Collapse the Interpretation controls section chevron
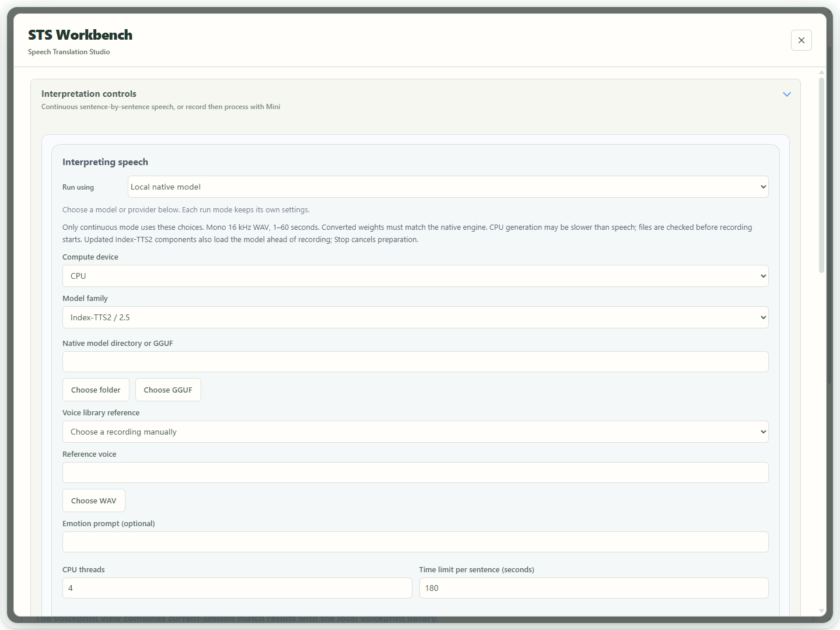This screenshot has height=630, width=840. pos(787,94)
